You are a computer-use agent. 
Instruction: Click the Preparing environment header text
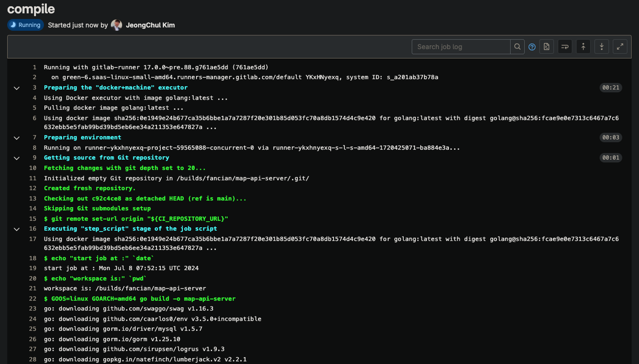(x=83, y=137)
